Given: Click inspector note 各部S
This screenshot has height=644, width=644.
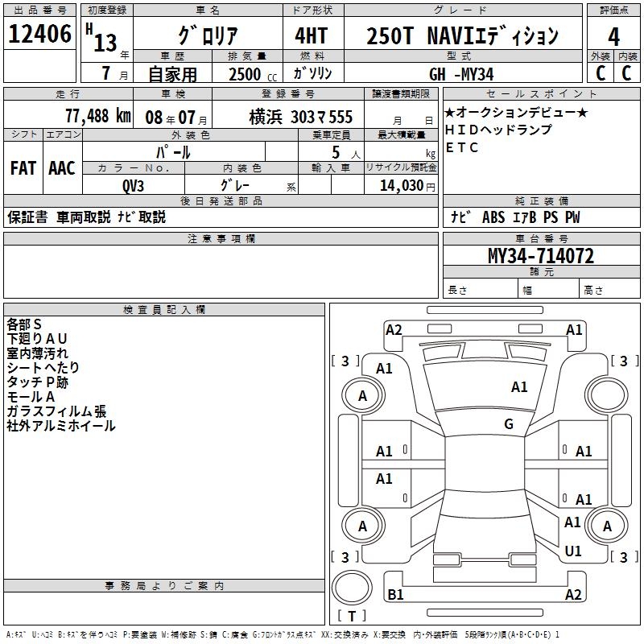Looking at the screenshot, I should (x=24, y=324).
